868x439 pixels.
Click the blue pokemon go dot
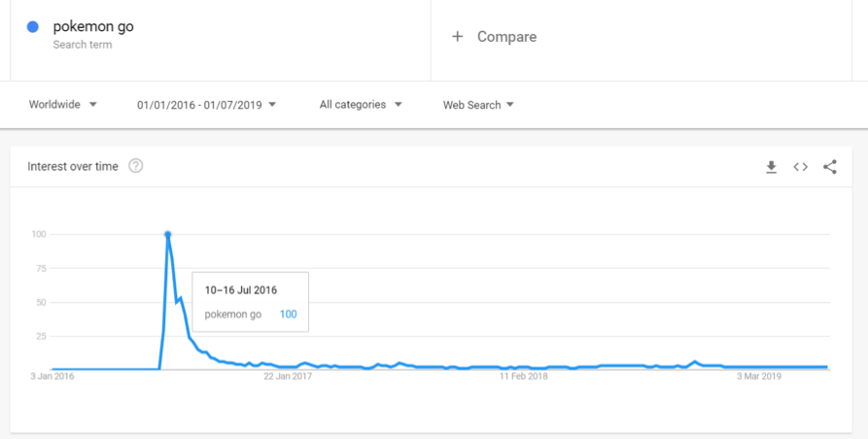click(33, 27)
